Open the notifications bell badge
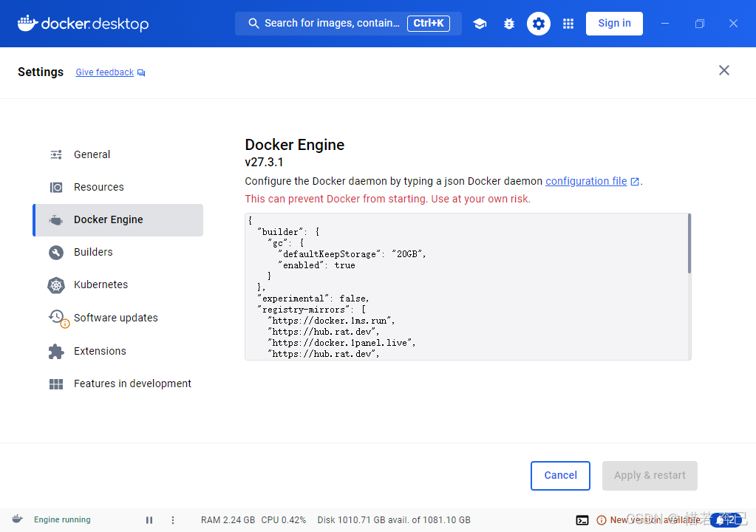The image size is (756, 532). [x=726, y=520]
